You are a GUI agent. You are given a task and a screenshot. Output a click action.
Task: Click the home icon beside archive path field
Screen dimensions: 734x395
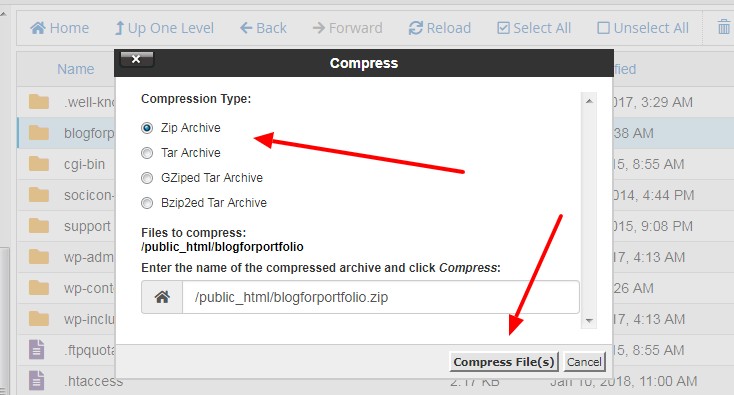point(162,297)
